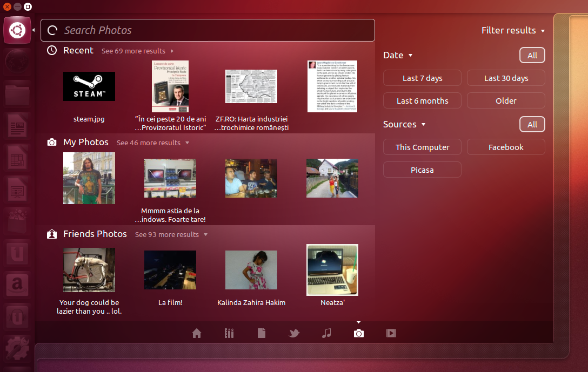
Task: Click the Ubuntu dash icon on the launcher
Action: 17,30
